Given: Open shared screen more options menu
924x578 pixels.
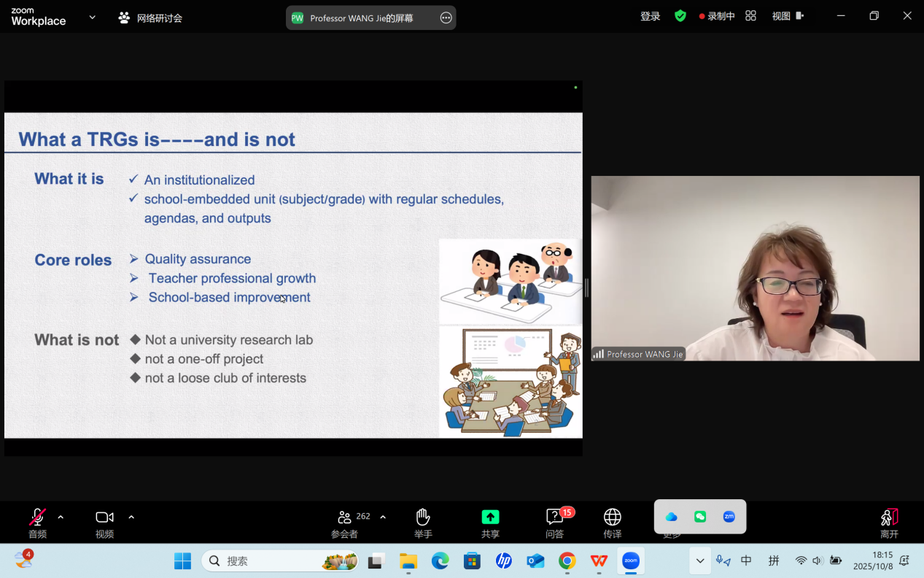Looking at the screenshot, I should point(446,18).
